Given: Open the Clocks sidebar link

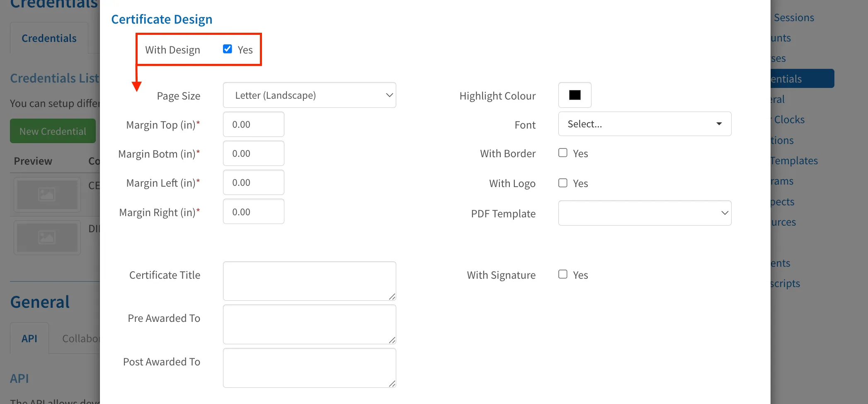Looking at the screenshot, I should (x=789, y=119).
